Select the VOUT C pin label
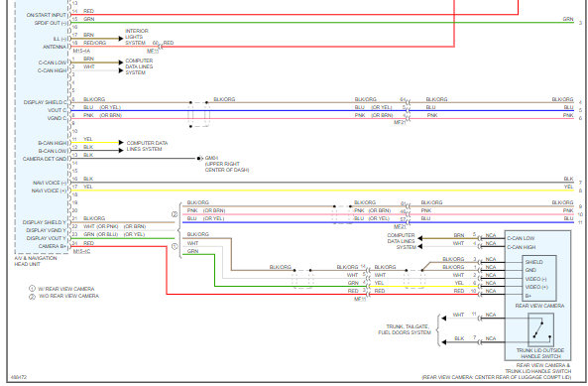588x386 pixels. coord(57,110)
